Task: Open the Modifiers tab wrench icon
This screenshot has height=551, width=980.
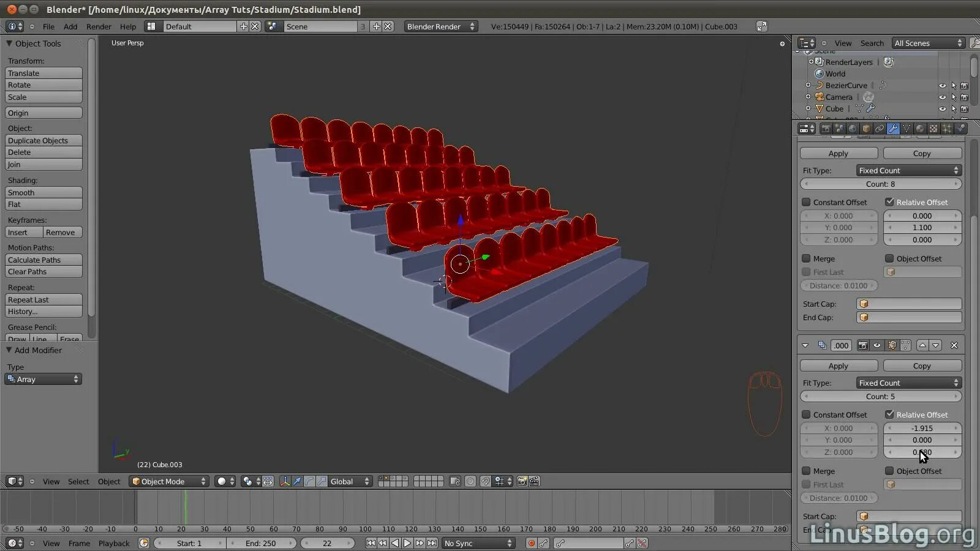Action: point(893,129)
